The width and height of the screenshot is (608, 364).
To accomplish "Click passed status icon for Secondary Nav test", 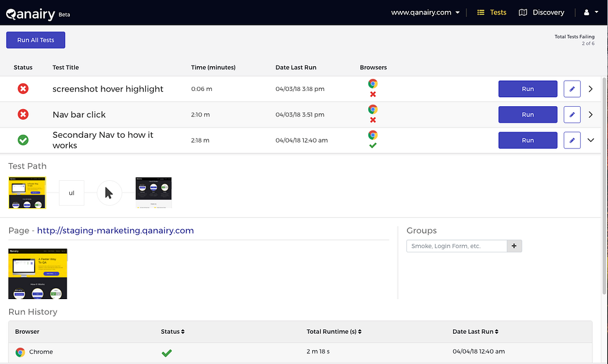I will point(23,140).
